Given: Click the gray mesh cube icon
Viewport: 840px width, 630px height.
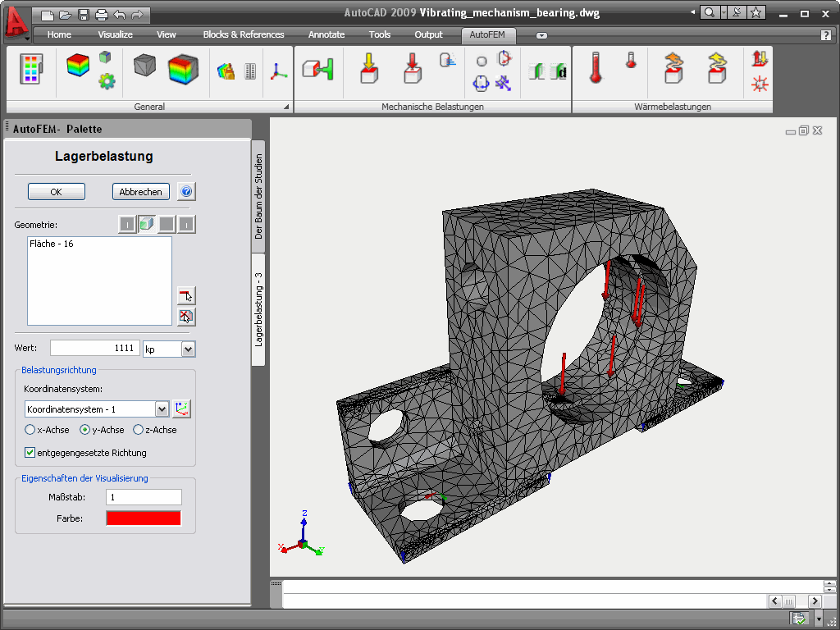Looking at the screenshot, I should (x=144, y=66).
